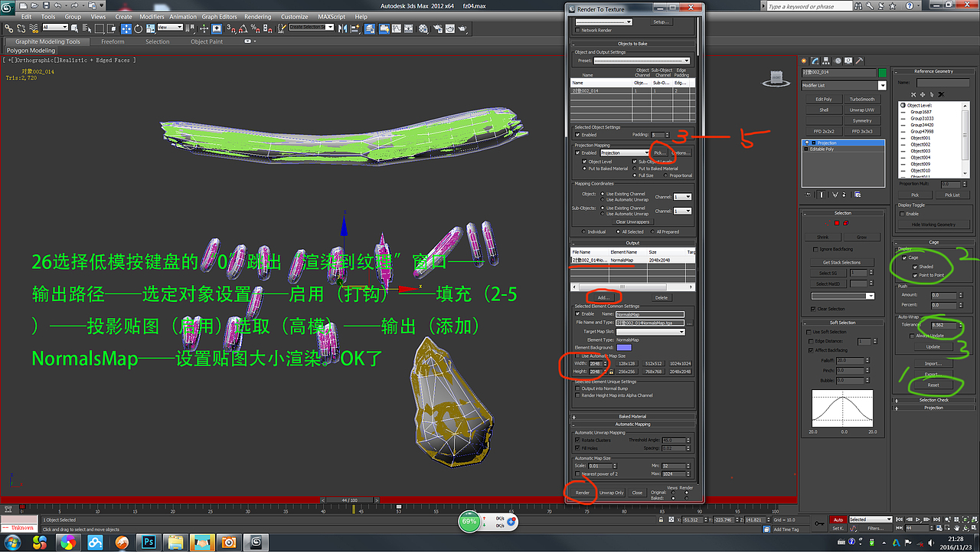Click the TurboSmooth modifier button
The height and width of the screenshot is (554, 980).
(861, 99)
